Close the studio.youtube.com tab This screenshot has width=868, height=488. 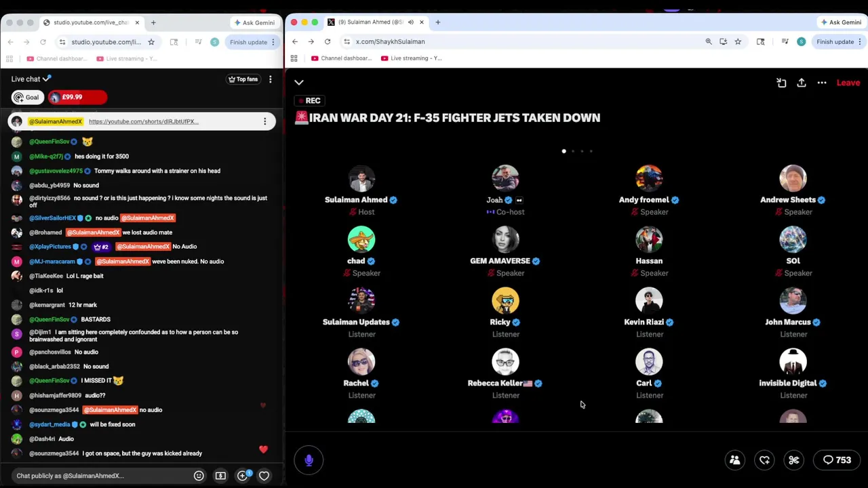137,22
